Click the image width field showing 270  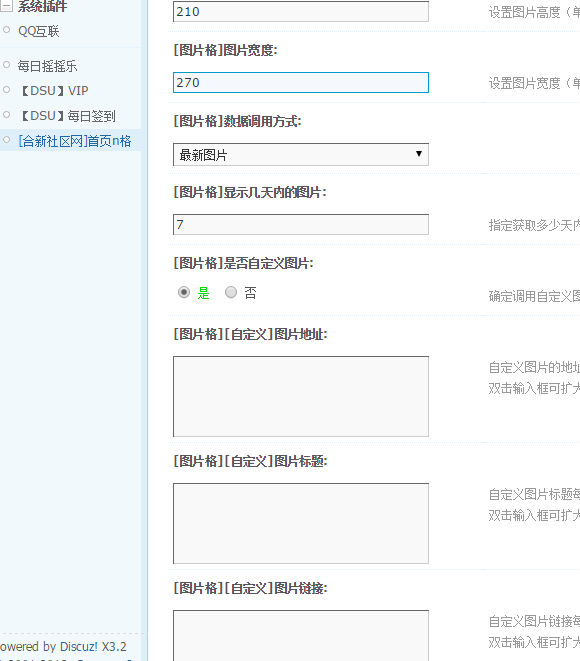click(x=301, y=83)
